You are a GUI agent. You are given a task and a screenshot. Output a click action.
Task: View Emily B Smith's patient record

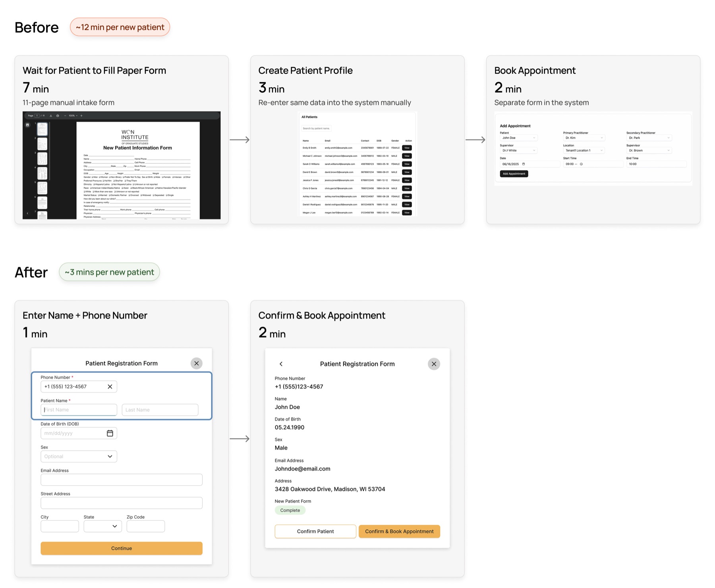click(x=407, y=148)
